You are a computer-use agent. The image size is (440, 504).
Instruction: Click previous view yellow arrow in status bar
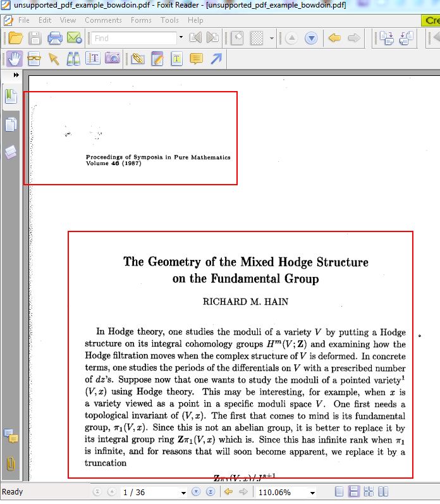tap(228, 491)
